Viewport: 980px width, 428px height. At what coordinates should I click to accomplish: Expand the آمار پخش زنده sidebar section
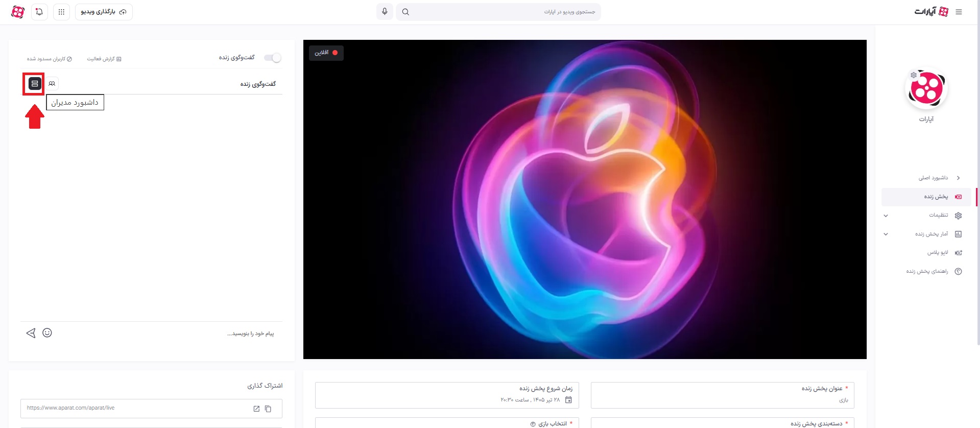pyautogui.click(x=886, y=234)
